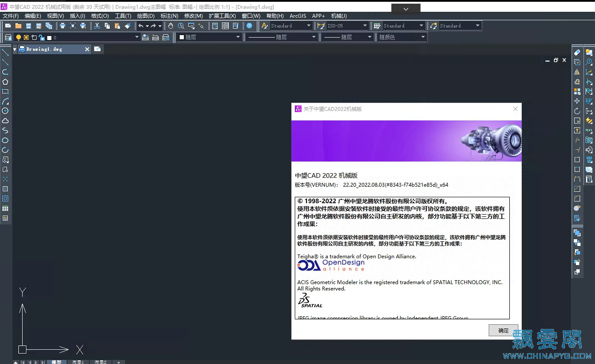Open the 编辑(E) menu
The width and height of the screenshot is (595, 364).
pyautogui.click(x=33, y=16)
